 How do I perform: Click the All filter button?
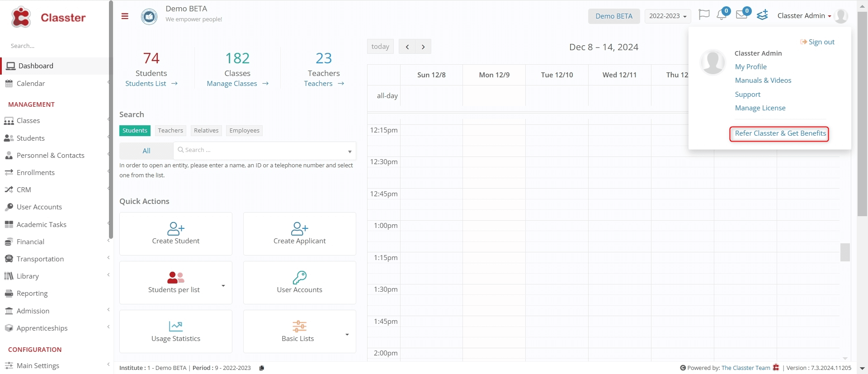pos(146,151)
